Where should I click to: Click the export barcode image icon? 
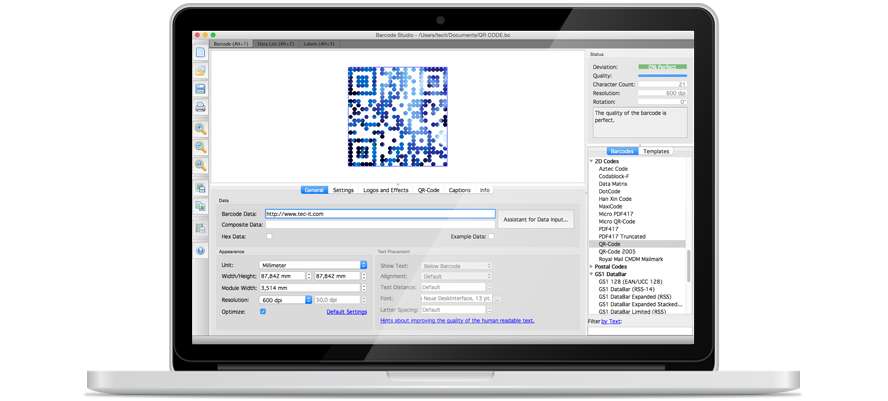[x=200, y=188]
